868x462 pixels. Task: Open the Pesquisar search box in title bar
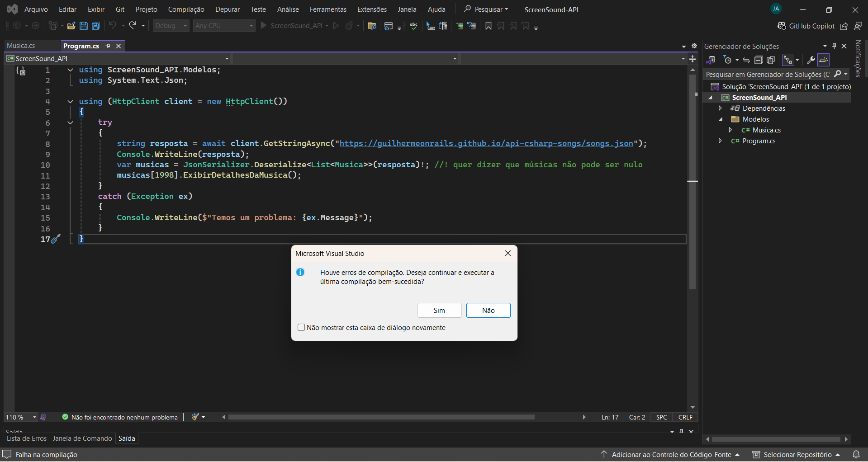coord(486,9)
